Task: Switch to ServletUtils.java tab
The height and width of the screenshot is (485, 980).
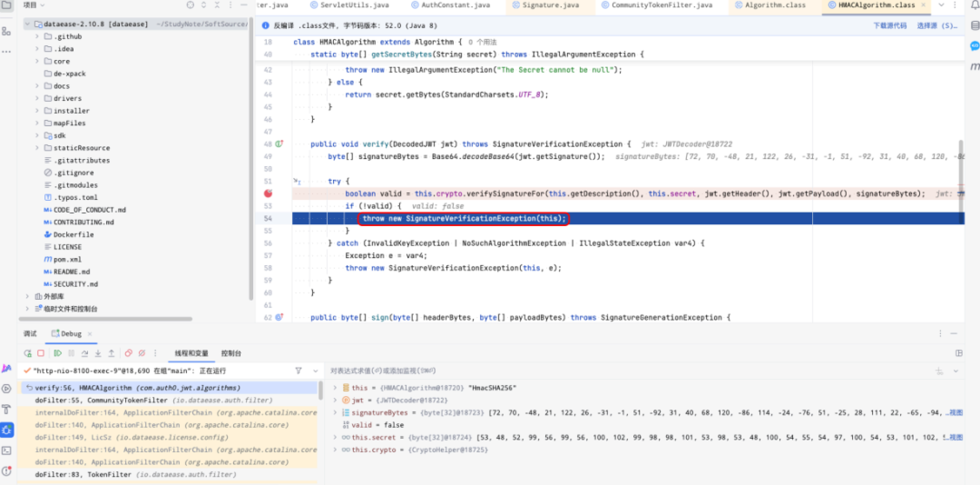Action: coord(349,5)
